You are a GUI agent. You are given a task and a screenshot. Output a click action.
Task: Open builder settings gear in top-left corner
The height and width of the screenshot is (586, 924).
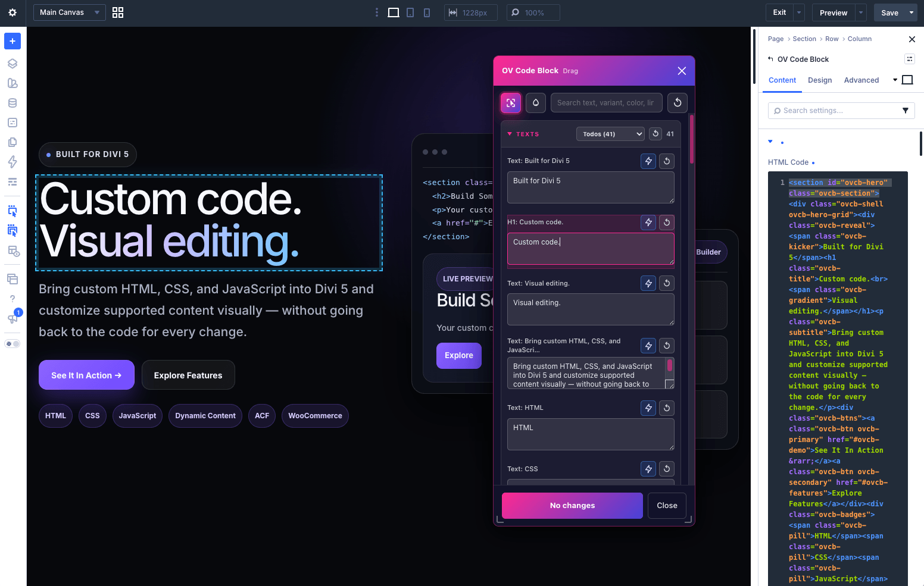pos(13,12)
